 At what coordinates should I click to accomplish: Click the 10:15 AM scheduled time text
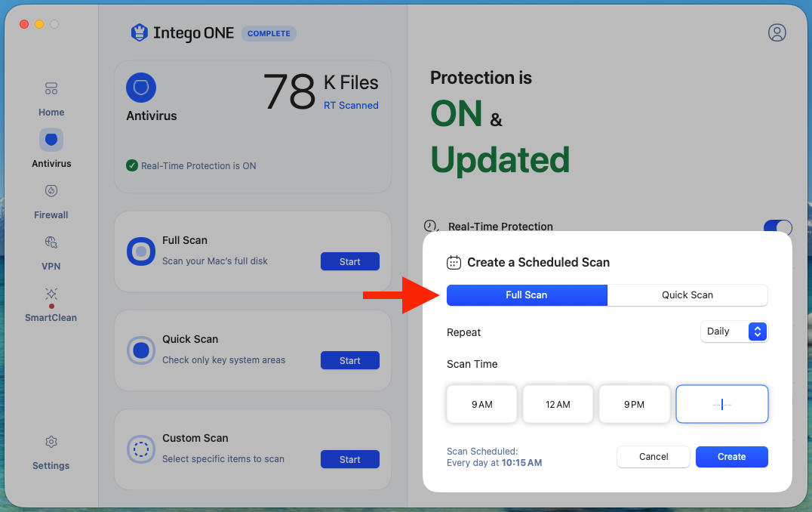pos(521,463)
